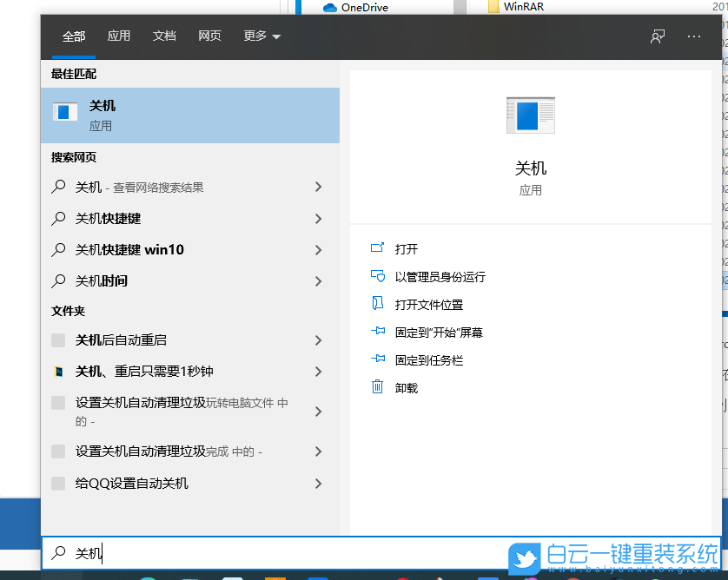
Task: Click the 打开文件位置 folder icon
Action: (x=378, y=303)
